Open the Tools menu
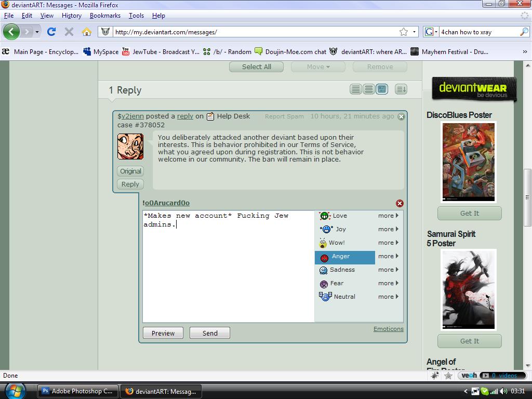The image size is (532, 399). click(x=136, y=16)
